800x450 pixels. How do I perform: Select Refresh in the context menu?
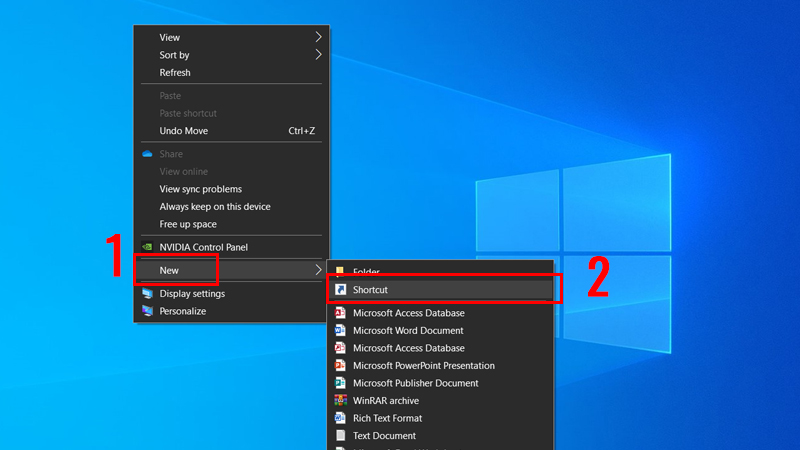(x=175, y=73)
